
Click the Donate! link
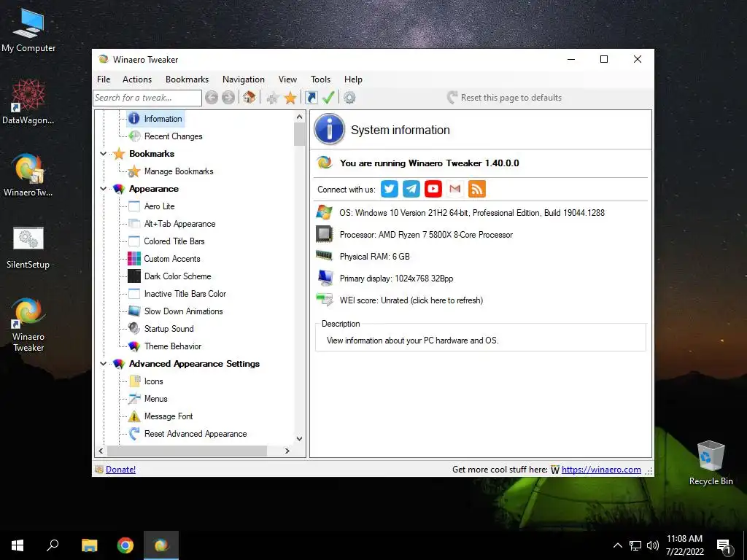tap(120, 470)
